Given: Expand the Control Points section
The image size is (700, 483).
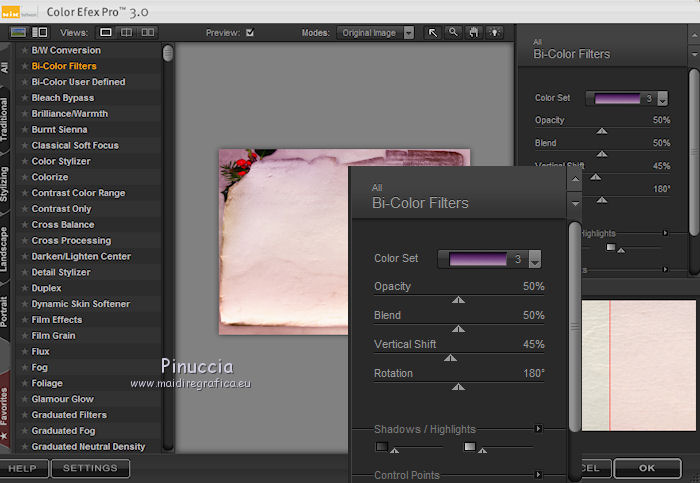Looking at the screenshot, I should click(x=538, y=475).
